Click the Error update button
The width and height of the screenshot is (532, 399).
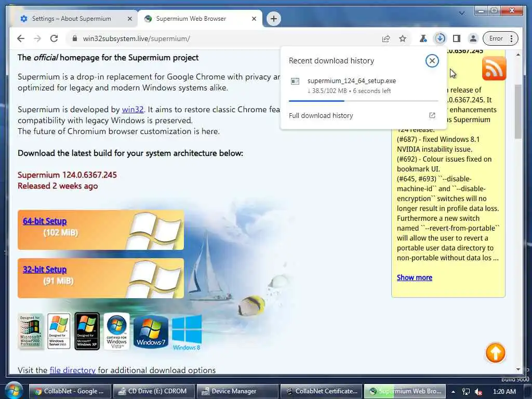click(x=496, y=38)
